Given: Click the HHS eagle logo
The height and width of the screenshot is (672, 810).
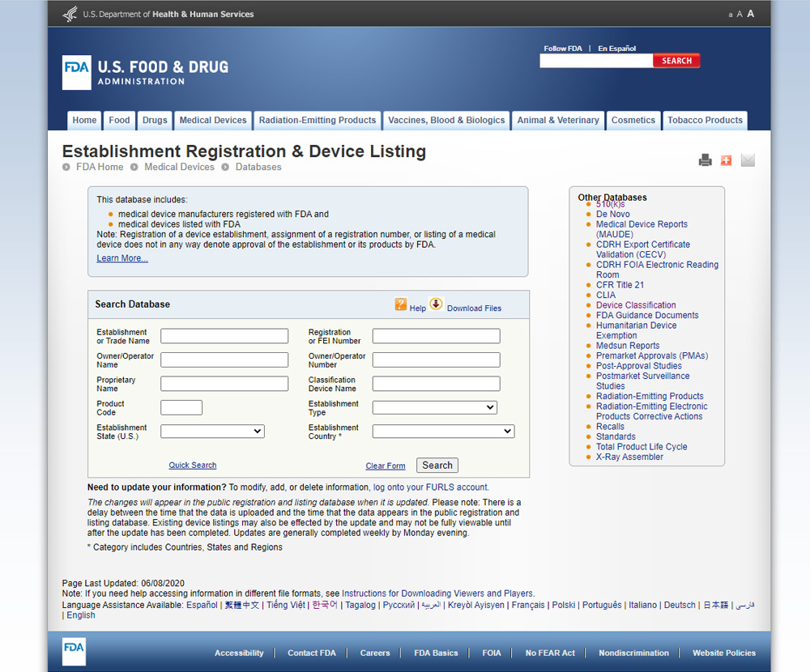Looking at the screenshot, I should pyautogui.click(x=70, y=14).
